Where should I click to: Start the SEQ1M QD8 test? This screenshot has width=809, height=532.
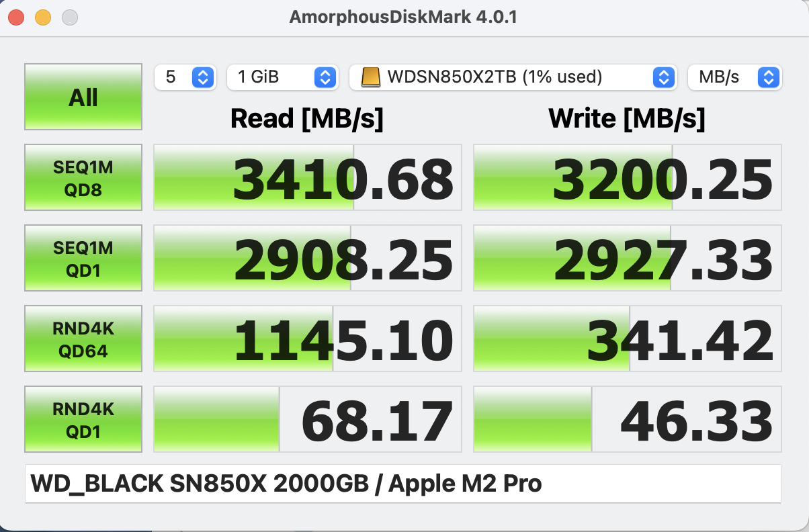click(83, 177)
